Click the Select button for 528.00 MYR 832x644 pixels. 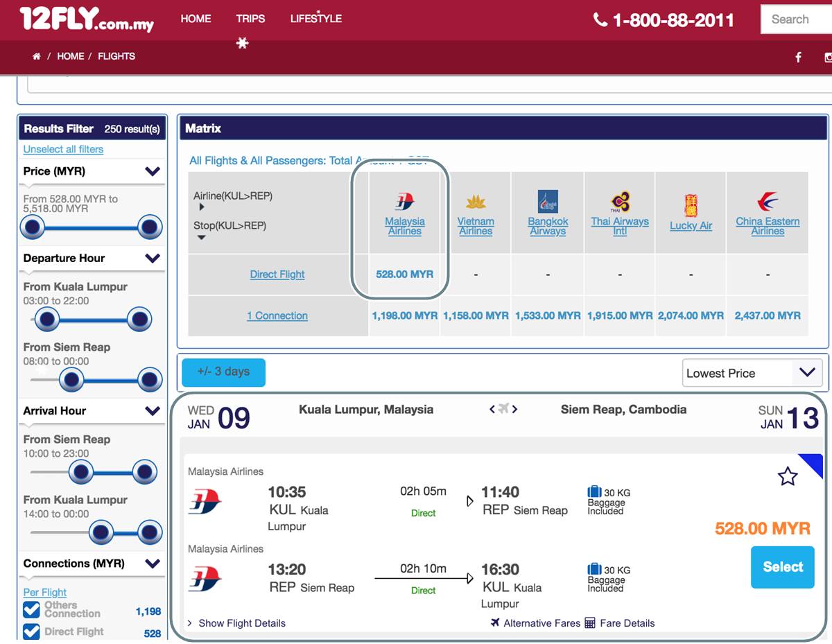point(783,567)
